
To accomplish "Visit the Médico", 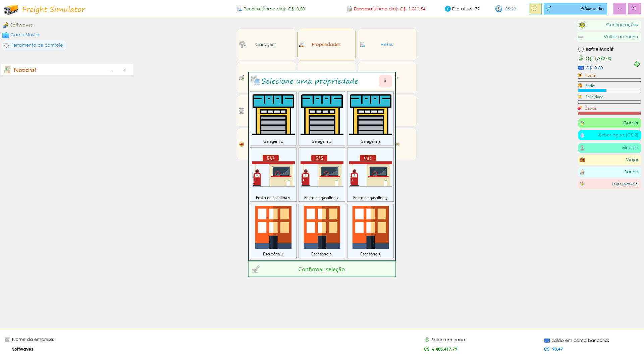I will pos(609,147).
